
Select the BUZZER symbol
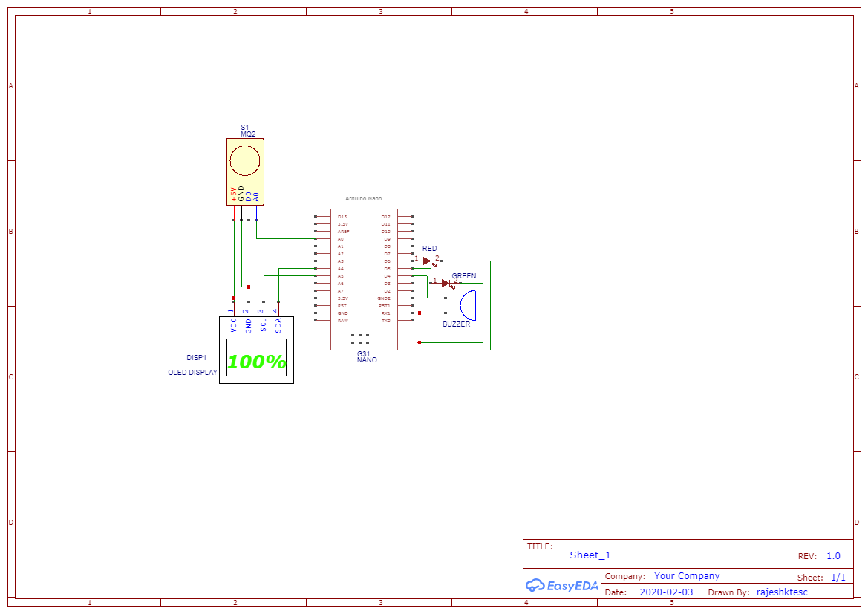[x=468, y=305]
